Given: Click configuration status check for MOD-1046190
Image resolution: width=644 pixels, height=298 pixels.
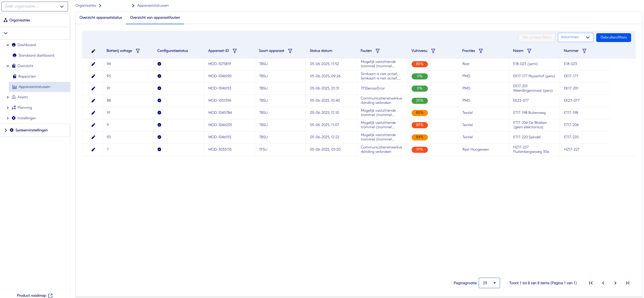Looking at the screenshot, I should 159,76.
